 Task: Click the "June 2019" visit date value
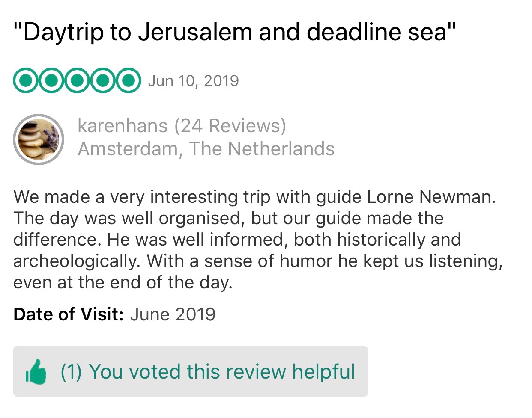[173, 314]
